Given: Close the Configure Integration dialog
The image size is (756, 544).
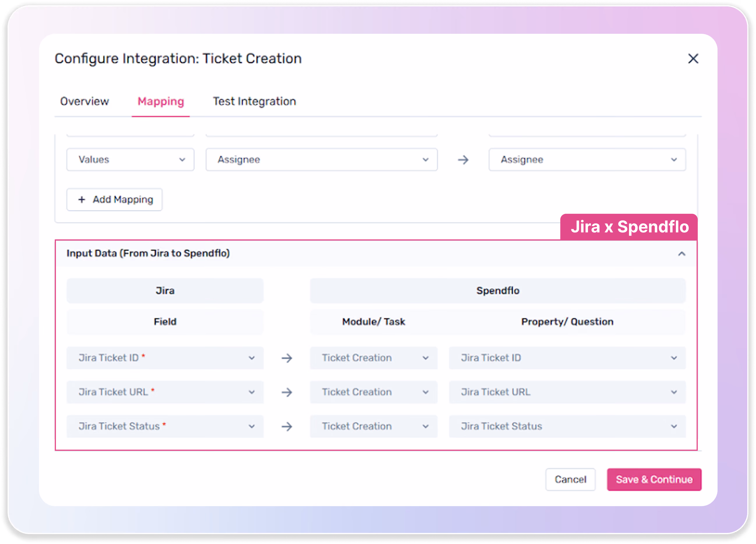Looking at the screenshot, I should [693, 59].
